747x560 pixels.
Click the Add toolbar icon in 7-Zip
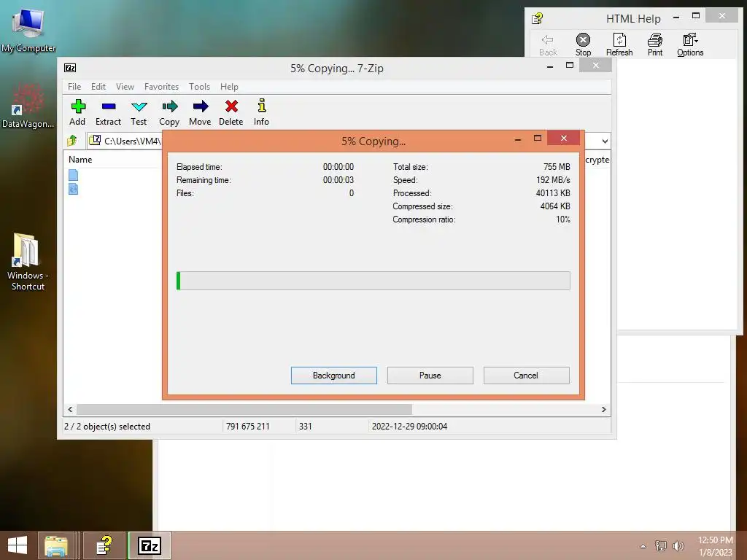[77, 112]
